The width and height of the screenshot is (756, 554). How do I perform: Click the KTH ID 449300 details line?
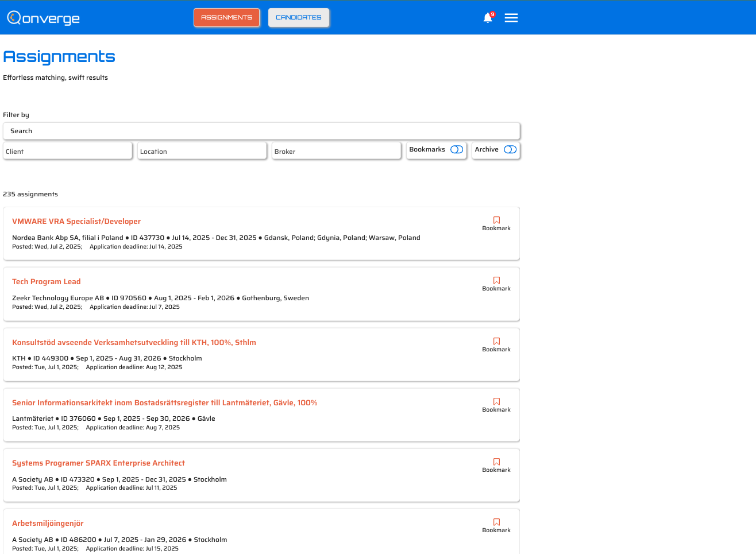pos(107,358)
